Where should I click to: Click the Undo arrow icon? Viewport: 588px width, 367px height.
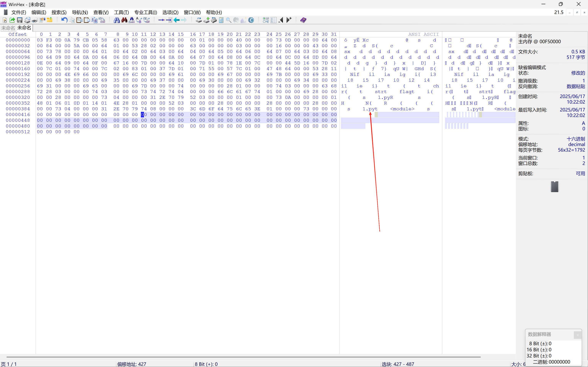tap(64, 20)
